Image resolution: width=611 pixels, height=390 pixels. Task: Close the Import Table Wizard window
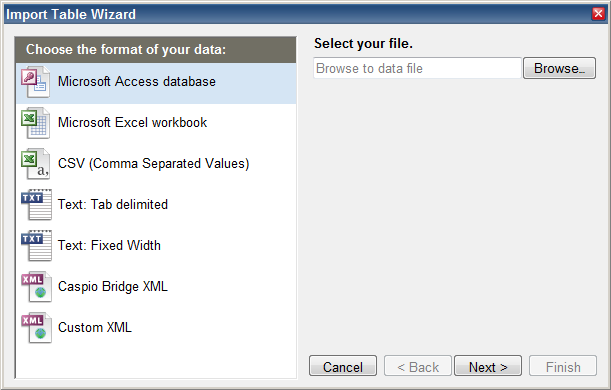coord(598,14)
